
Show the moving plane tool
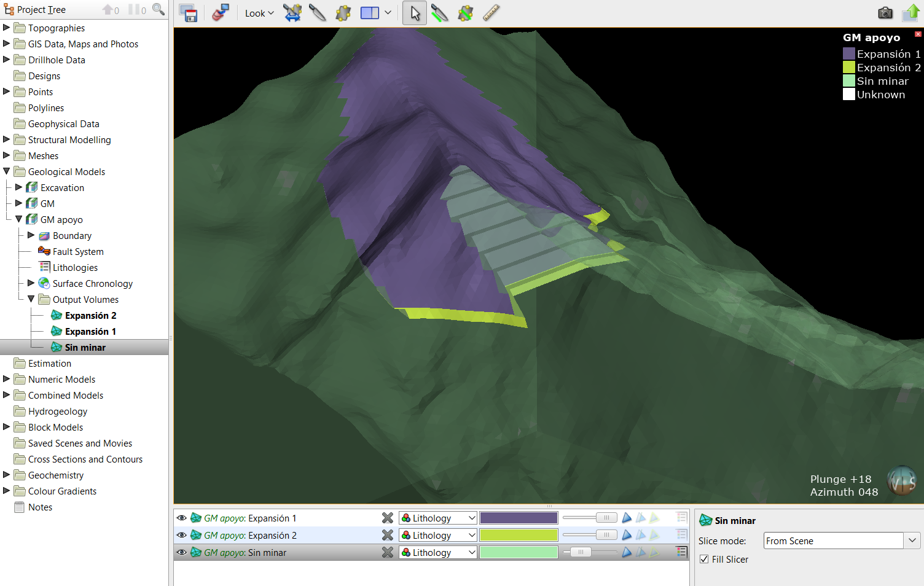(x=343, y=13)
